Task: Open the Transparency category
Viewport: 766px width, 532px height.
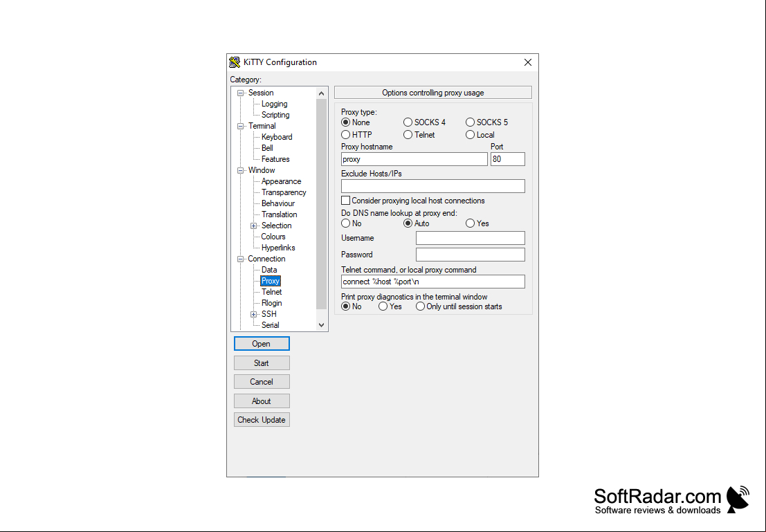Action: (283, 192)
